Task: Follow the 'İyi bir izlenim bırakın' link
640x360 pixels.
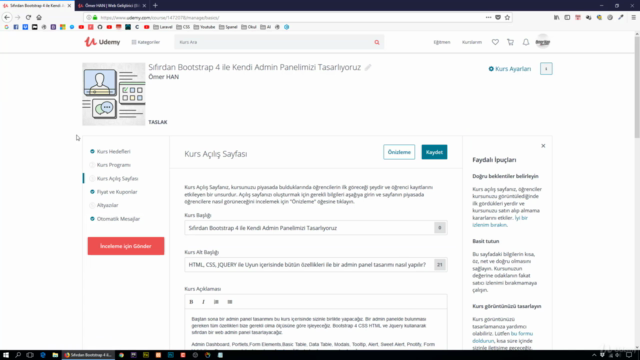Action: tap(500, 221)
